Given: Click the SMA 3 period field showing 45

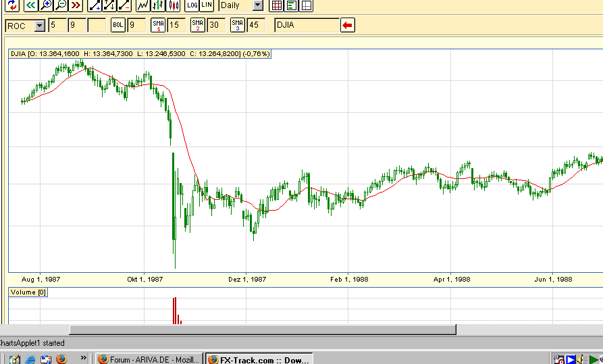Looking at the screenshot, I should tap(256, 26).
